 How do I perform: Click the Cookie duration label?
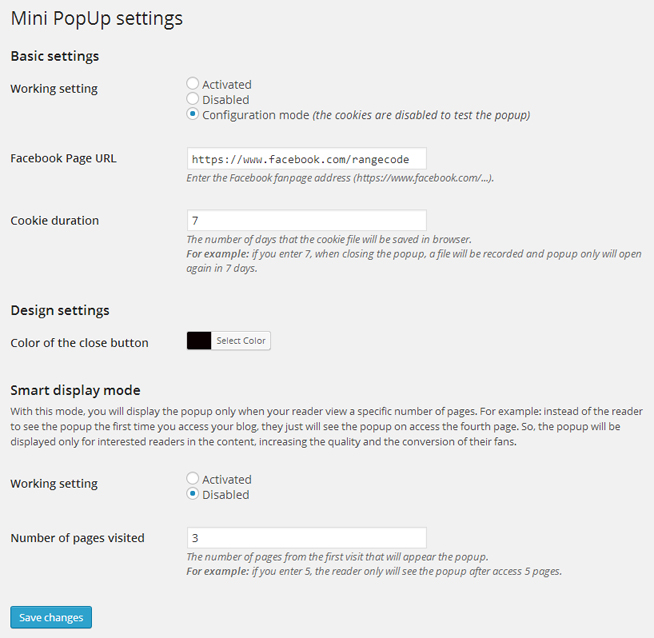(x=55, y=220)
